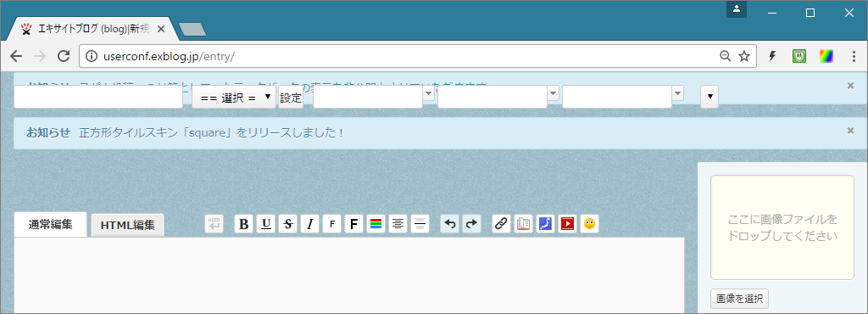Viewport: 868px width, 314px height.
Task: Switch to 通常編集 tab
Action: click(x=50, y=224)
